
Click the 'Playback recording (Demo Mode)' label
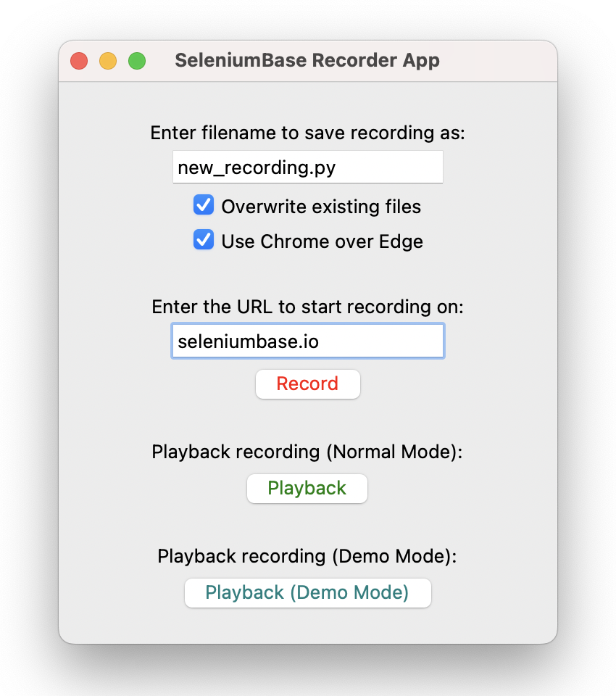click(307, 556)
